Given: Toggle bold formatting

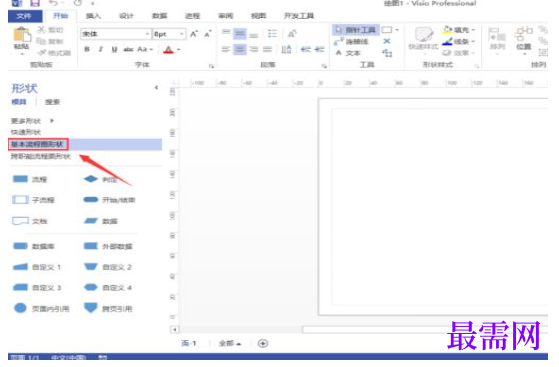Looking at the screenshot, I should [x=87, y=49].
